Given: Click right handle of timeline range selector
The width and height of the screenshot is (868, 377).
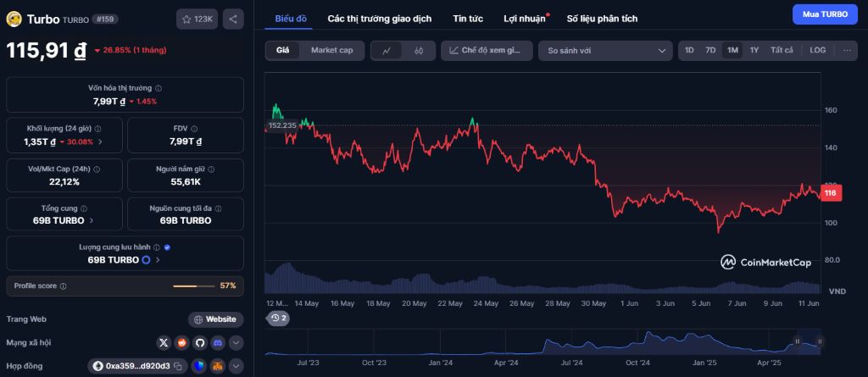Looking at the screenshot, I should 820,341.
